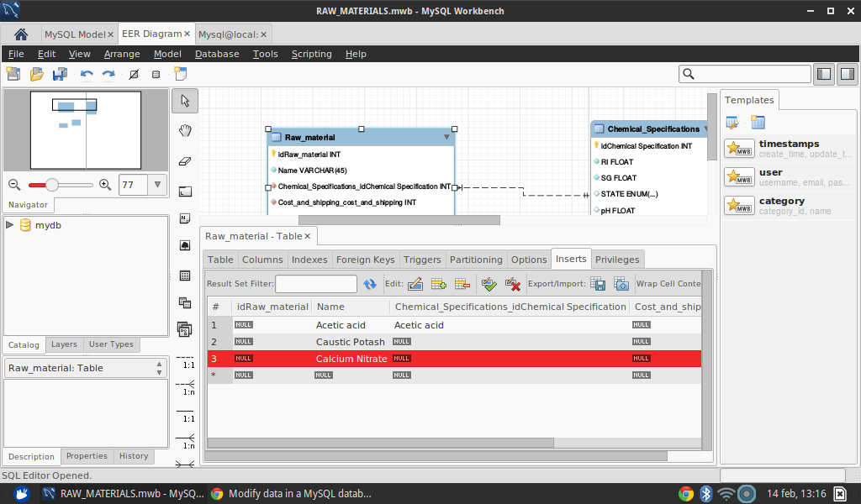The height and width of the screenshot is (504, 861).
Task: Zoom out with the magnifier minus icon
Action: 14,185
